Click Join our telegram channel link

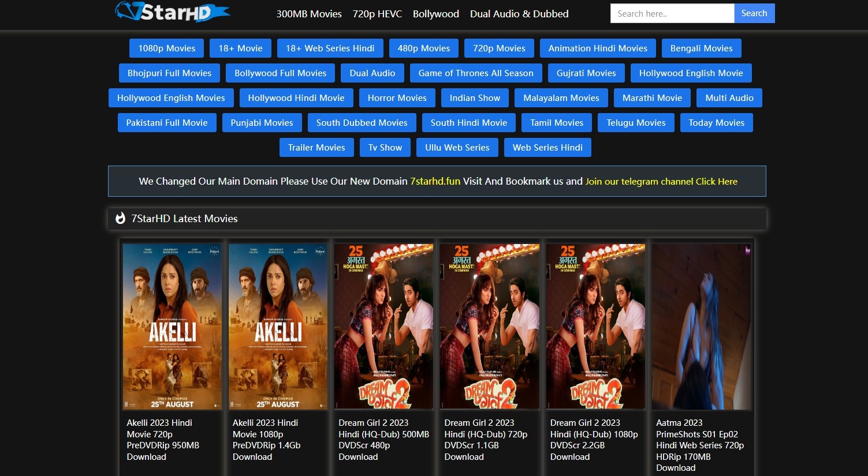click(x=661, y=181)
